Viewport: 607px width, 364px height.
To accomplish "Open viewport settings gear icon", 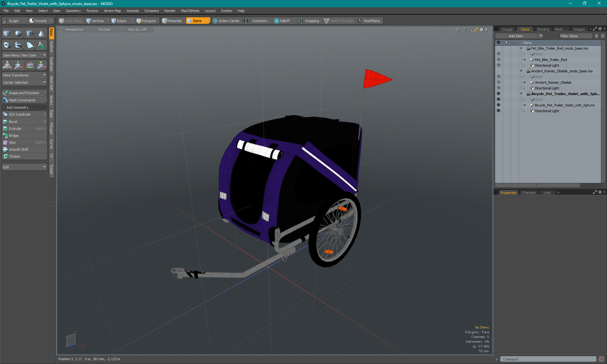I will coord(481,30).
